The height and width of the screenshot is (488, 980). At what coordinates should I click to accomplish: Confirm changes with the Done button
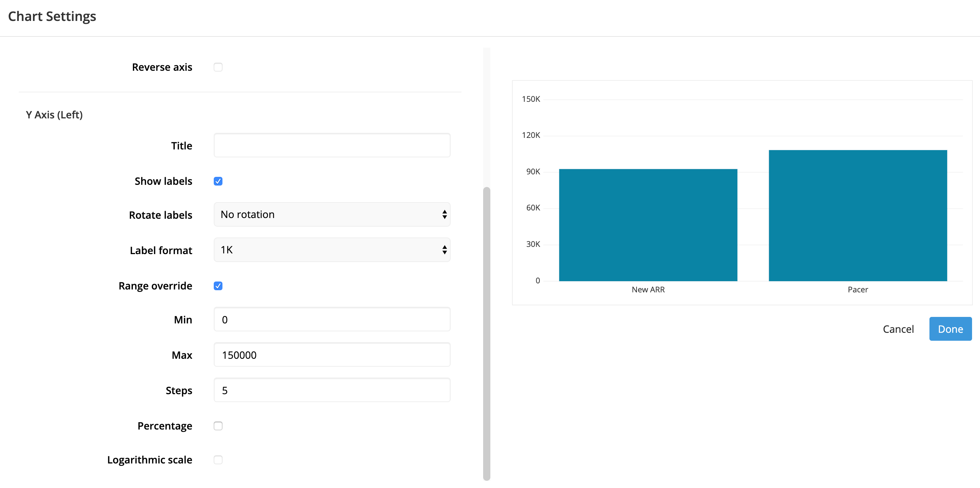click(x=950, y=329)
